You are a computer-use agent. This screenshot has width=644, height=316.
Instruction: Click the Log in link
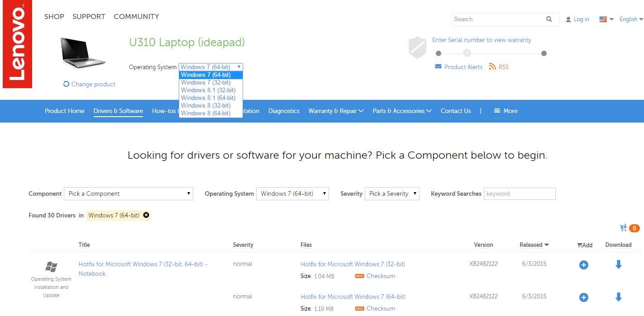(581, 19)
